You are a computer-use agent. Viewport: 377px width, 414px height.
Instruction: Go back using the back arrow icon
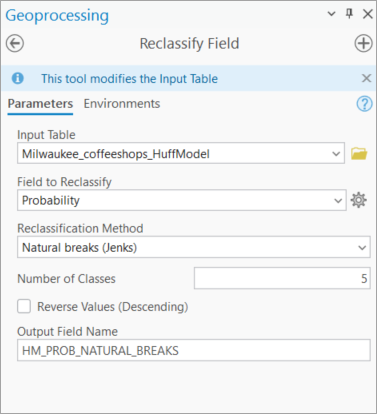[x=15, y=43]
